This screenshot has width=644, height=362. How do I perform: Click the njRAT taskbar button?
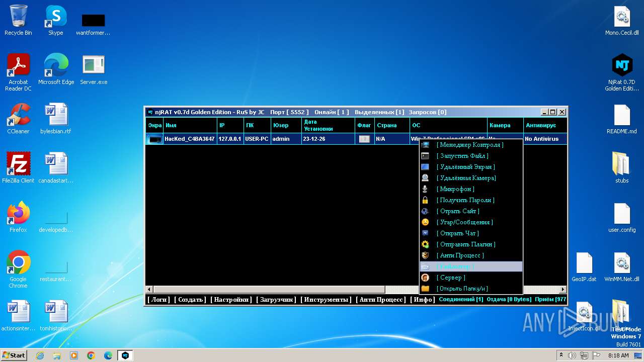click(x=125, y=355)
